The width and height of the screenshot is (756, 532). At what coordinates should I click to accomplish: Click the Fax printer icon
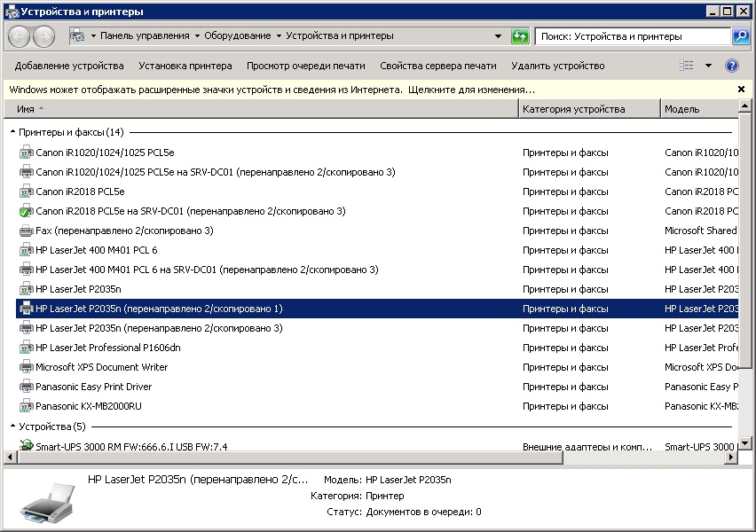click(26, 231)
